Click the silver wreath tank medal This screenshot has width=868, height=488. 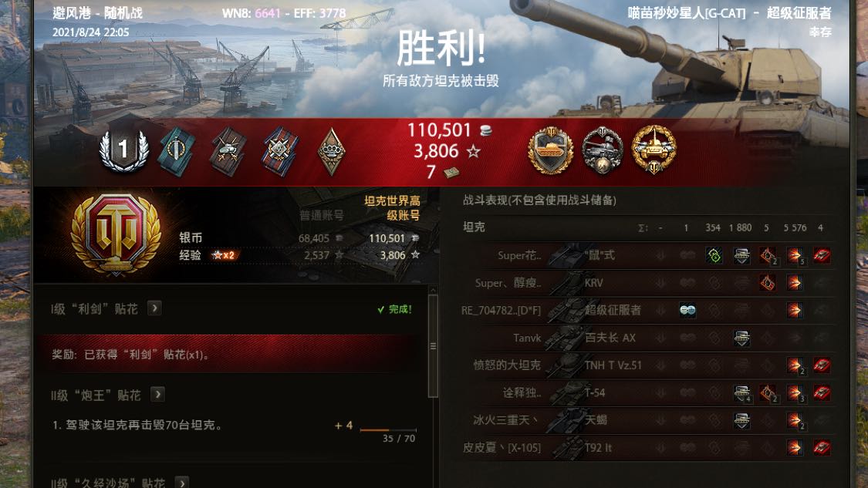[x=603, y=150]
